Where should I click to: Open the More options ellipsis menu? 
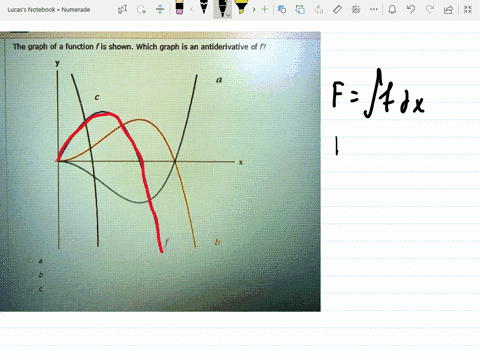click(374, 9)
